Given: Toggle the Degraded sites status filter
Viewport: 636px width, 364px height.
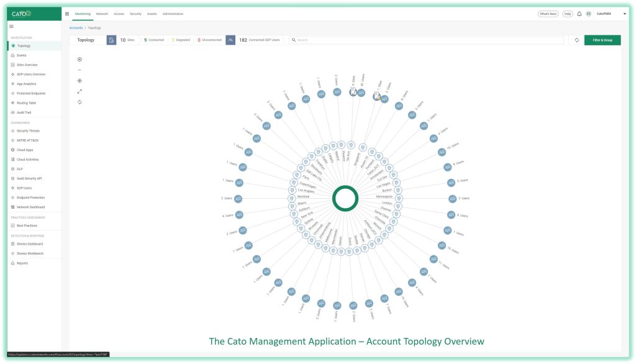Looking at the screenshot, I should (179, 40).
